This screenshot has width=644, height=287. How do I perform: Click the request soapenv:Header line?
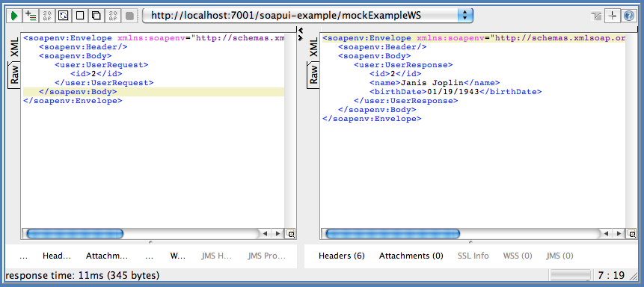(x=83, y=47)
